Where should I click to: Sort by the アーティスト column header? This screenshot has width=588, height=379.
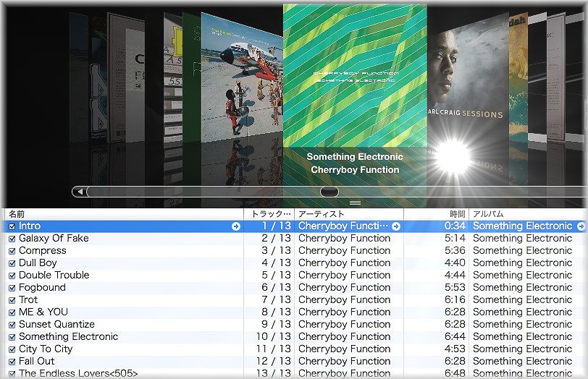[349, 214]
